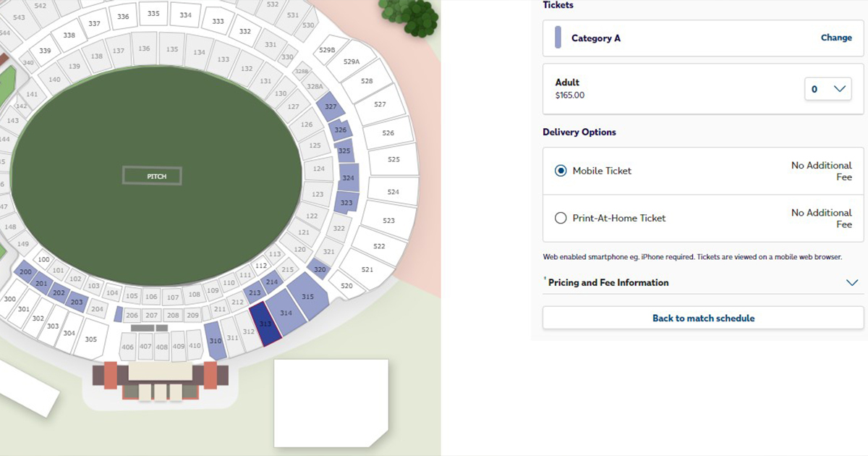This screenshot has height=456, width=868.
Task: Select section 315 on the seating map
Action: [x=307, y=297]
